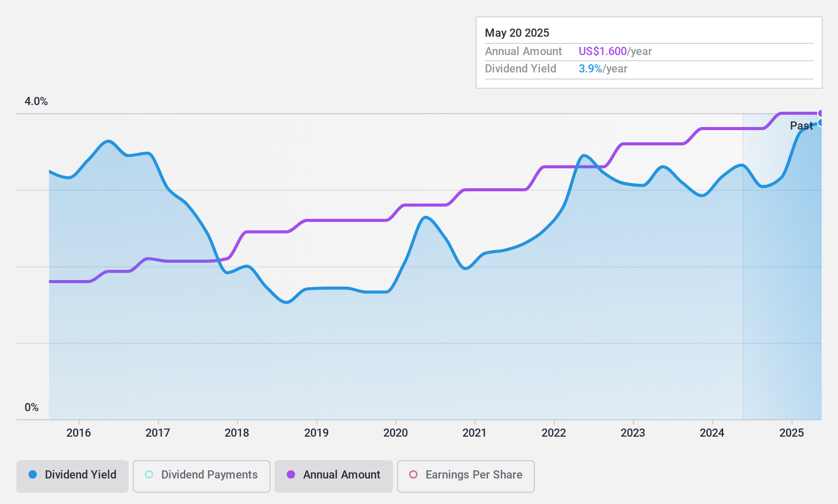
Task: Click the 'Past' label on chart
Action: 801,125
